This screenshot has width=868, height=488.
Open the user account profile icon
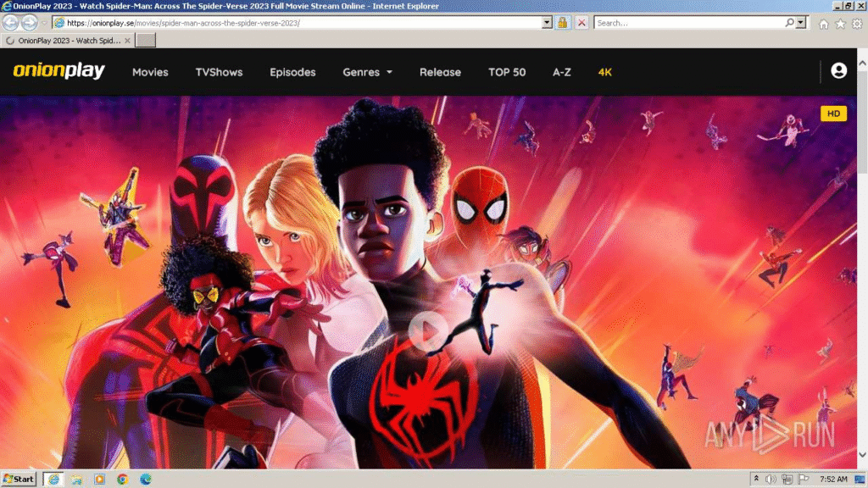(x=838, y=71)
